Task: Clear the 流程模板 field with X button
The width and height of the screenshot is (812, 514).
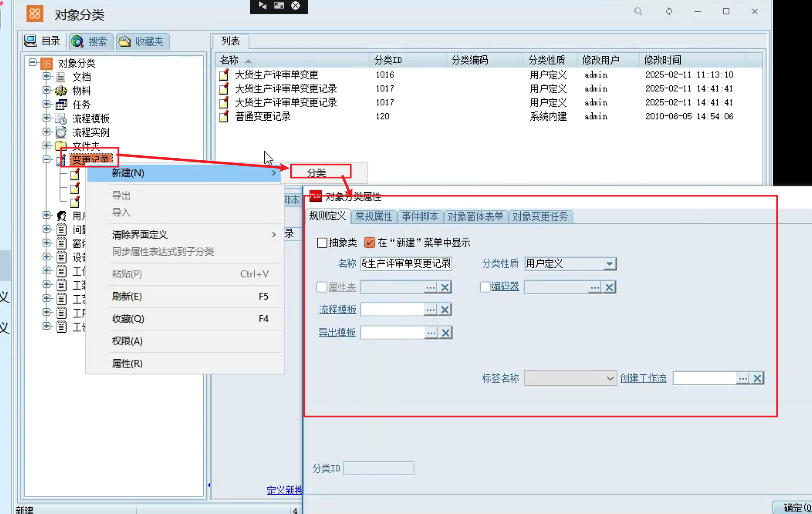Action: point(445,310)
